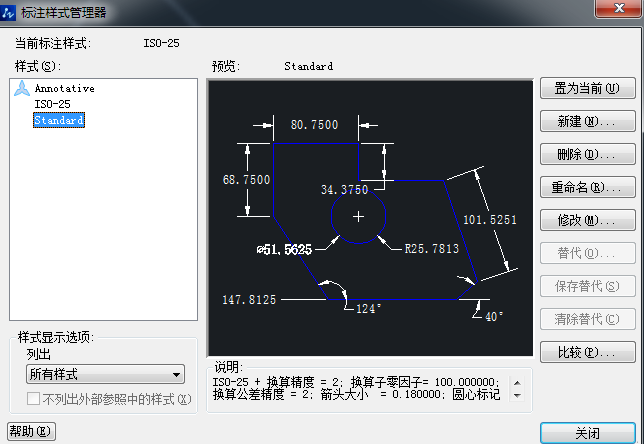The width and height of the screenshot is (644, 444).
Task: Open 修改(M) to modify the style
Action: 587,220
